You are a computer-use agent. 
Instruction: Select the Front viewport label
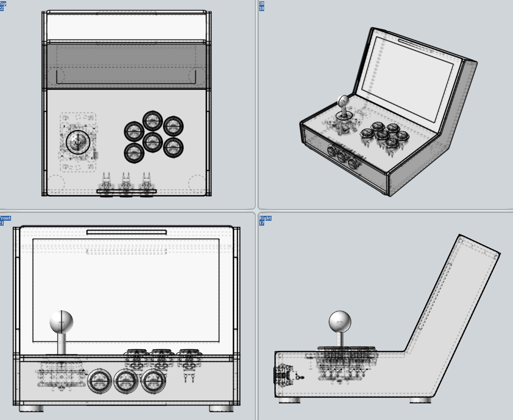pyautogui.click(x=5, y=218)
